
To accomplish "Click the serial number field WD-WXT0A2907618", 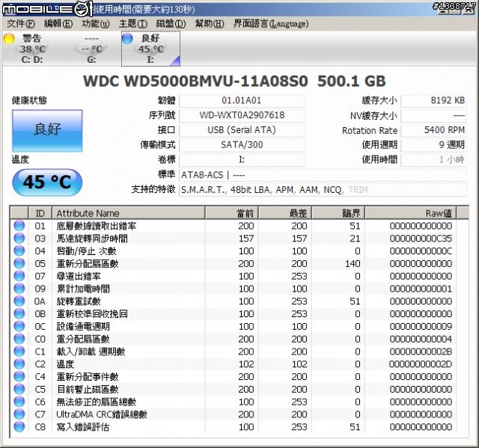I will pos(241,115).
